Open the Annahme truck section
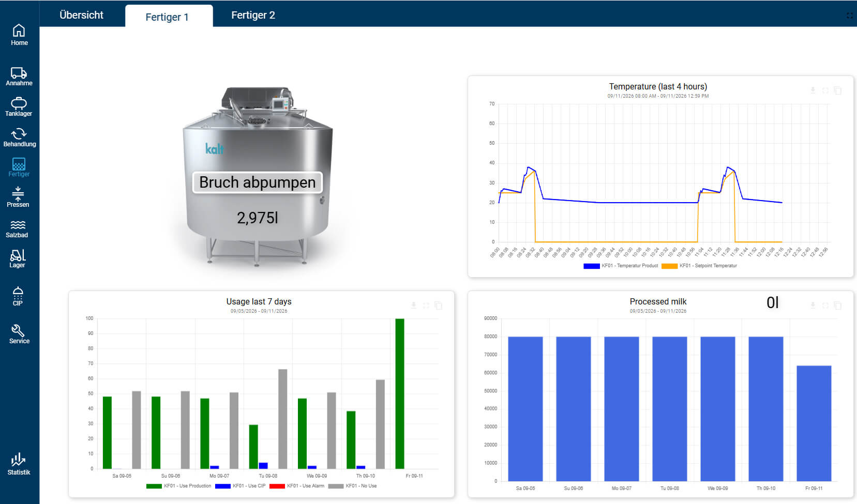Image resolution: width=857 pixels, height=504 pixels. pos(19,77)
